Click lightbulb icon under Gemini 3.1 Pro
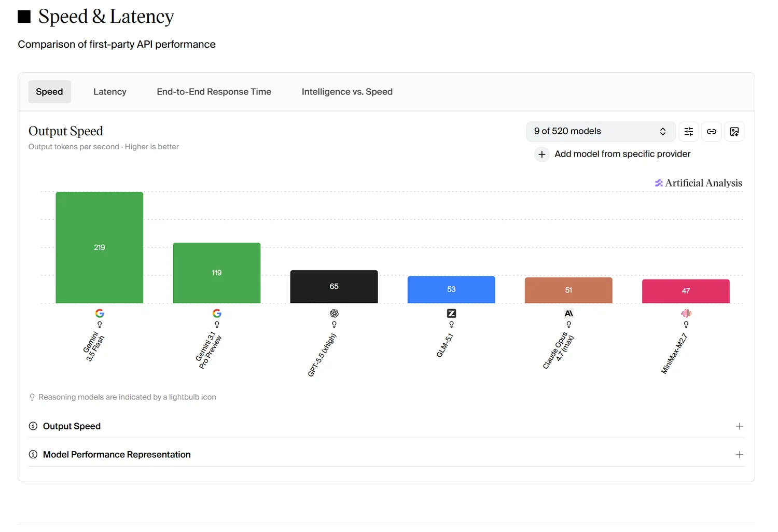This screenshot has width=778, height=532. [217, 325]
